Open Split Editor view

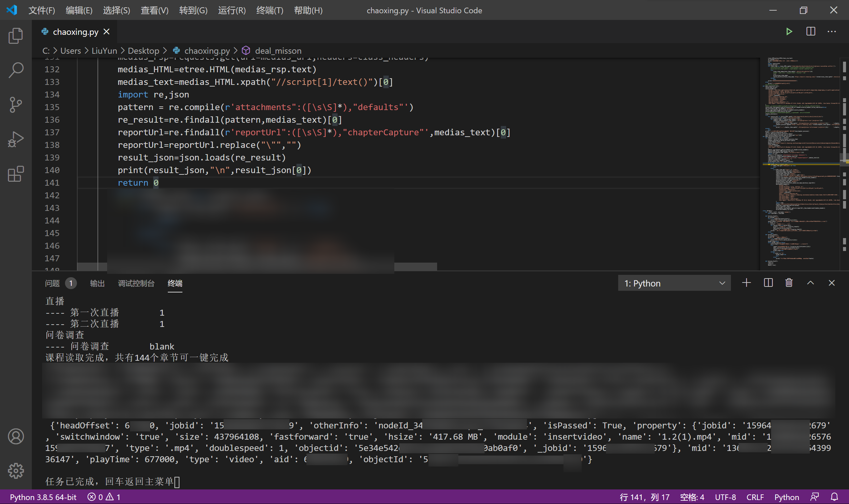click(811, 32)
